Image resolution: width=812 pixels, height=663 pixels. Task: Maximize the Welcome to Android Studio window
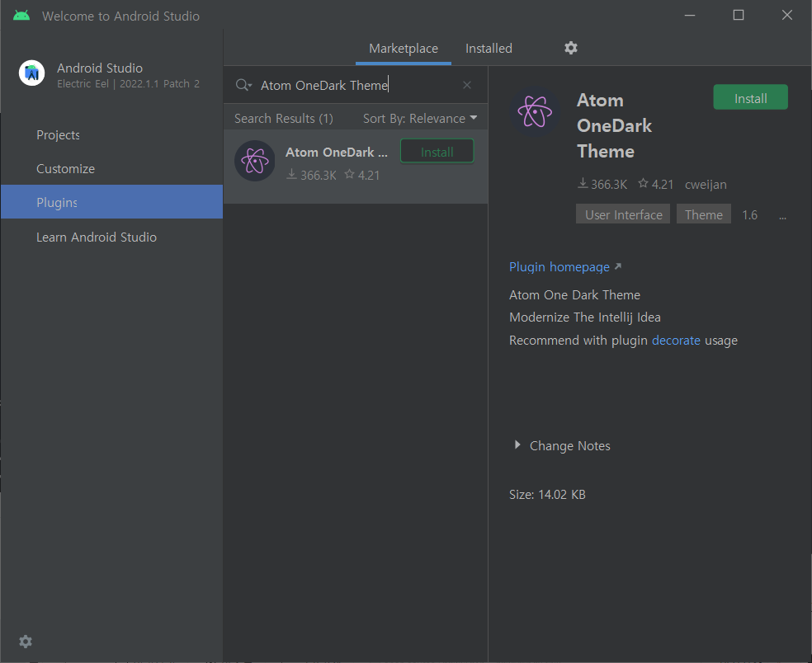point(739,16)
